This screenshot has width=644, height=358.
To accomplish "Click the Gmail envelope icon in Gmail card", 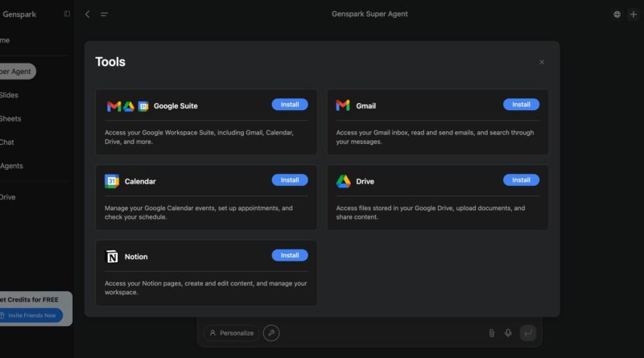I will [343, 105].
